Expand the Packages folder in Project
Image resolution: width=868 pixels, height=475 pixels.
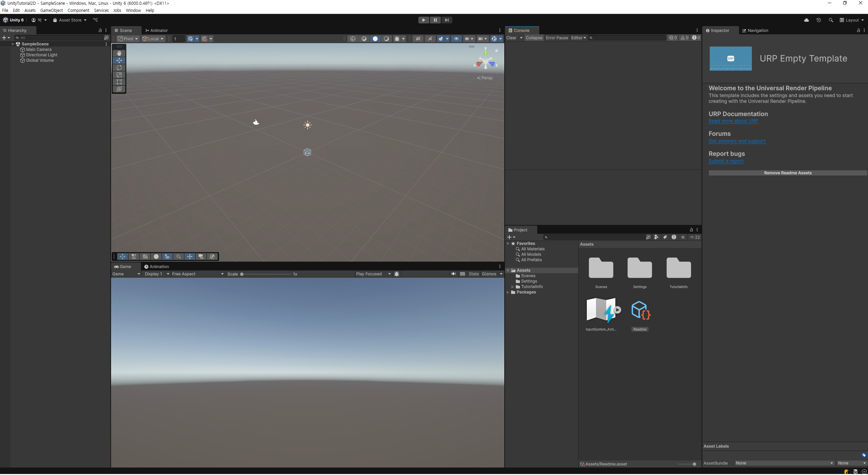tap(508, 293)
